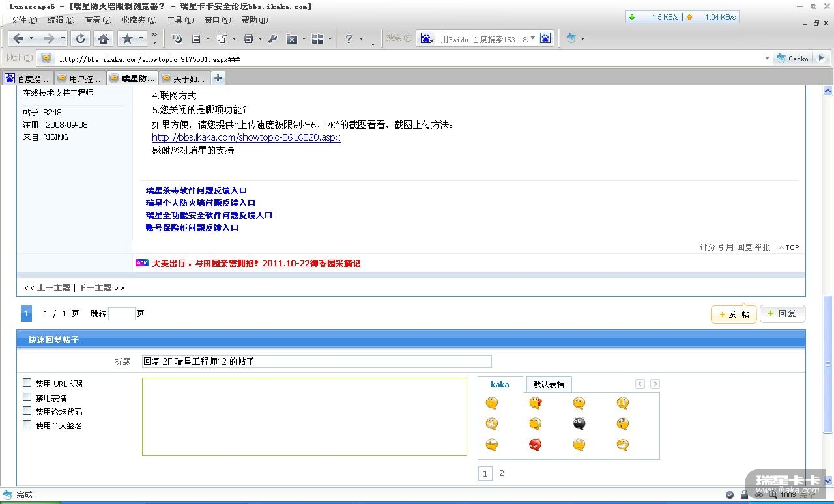Open the 文件(F) menu
The image size is (834, 504).
coord(23,20)
